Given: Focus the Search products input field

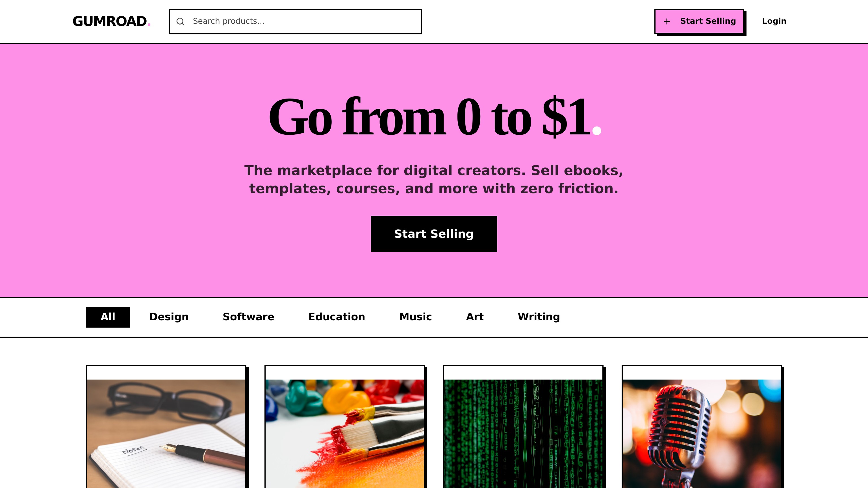Looking at the screenshot, I should pos(295,21).
